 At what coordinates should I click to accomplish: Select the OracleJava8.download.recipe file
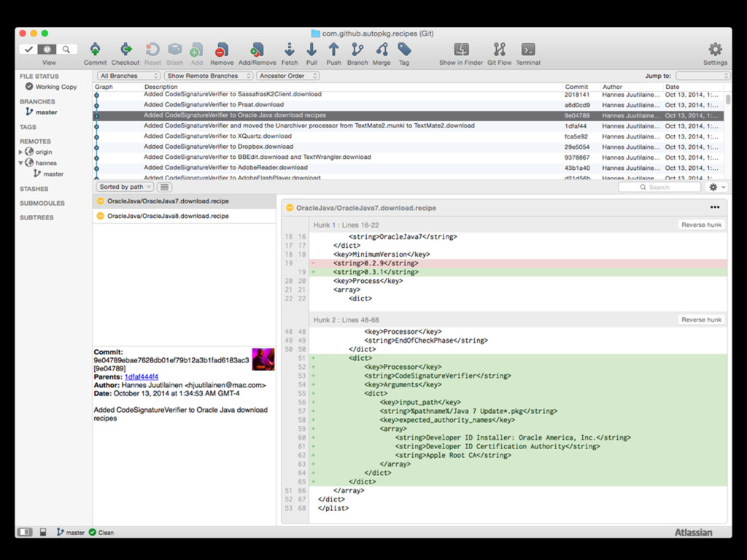point(168,216)
